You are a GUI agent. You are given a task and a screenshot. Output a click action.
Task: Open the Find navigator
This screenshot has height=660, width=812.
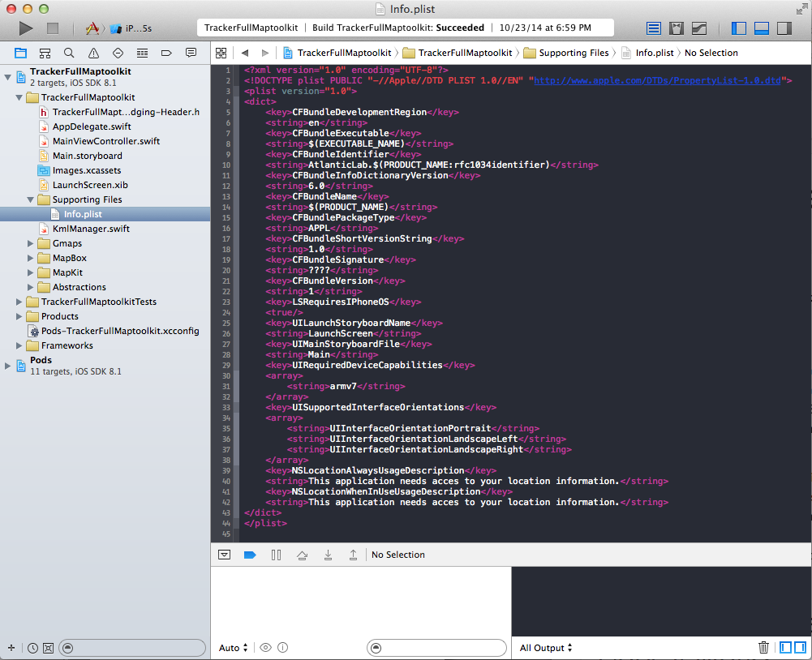pyautogui.click(x=69, y=53)
